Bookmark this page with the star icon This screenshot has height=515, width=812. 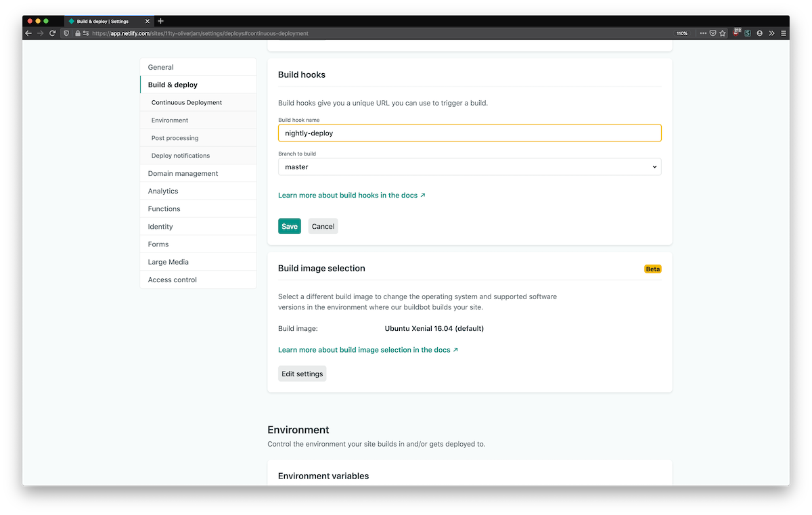tap(723, 33)
